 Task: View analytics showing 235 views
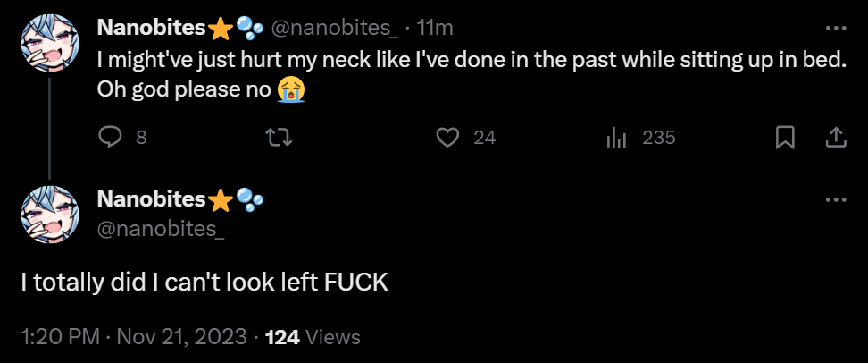(x=617, y=138)
